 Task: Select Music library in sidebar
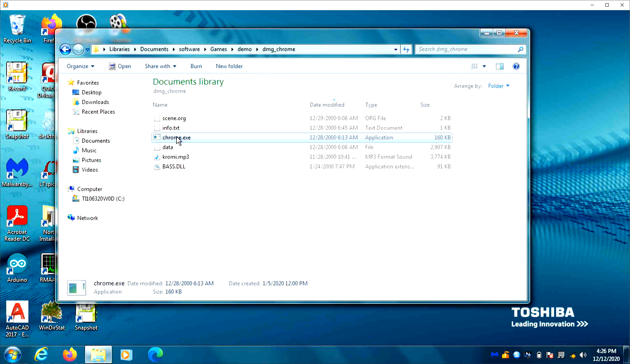click(x=89, y=150)
